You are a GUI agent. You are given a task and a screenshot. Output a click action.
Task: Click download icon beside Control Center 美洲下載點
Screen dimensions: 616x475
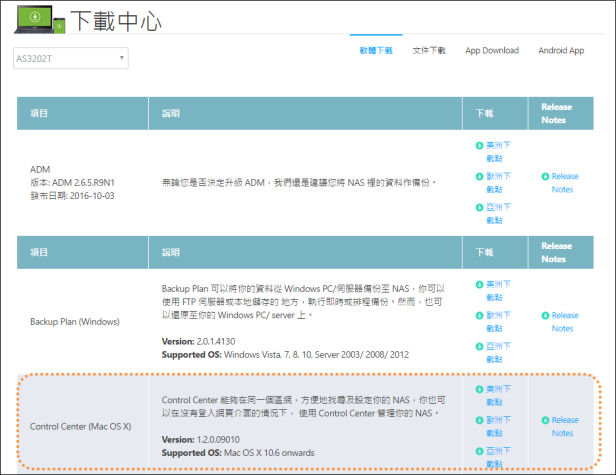coord(480,389)
